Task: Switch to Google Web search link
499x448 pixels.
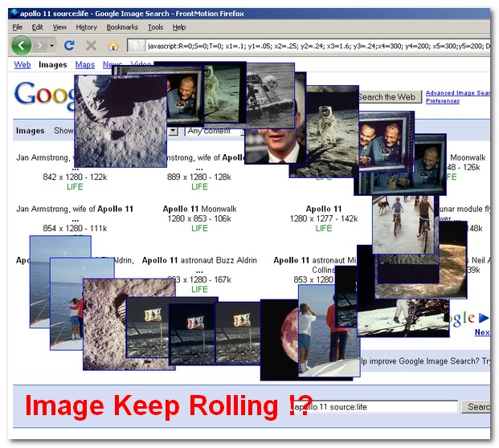Action: coord(22,64)
